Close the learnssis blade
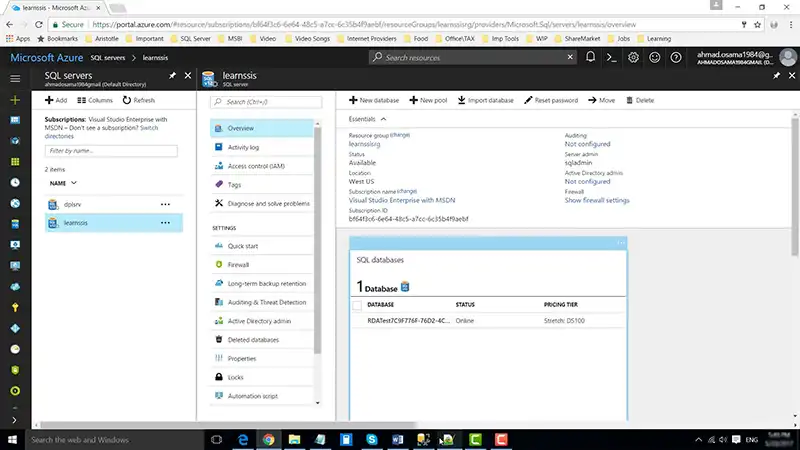The image size is (800, 450). [792, 76]
